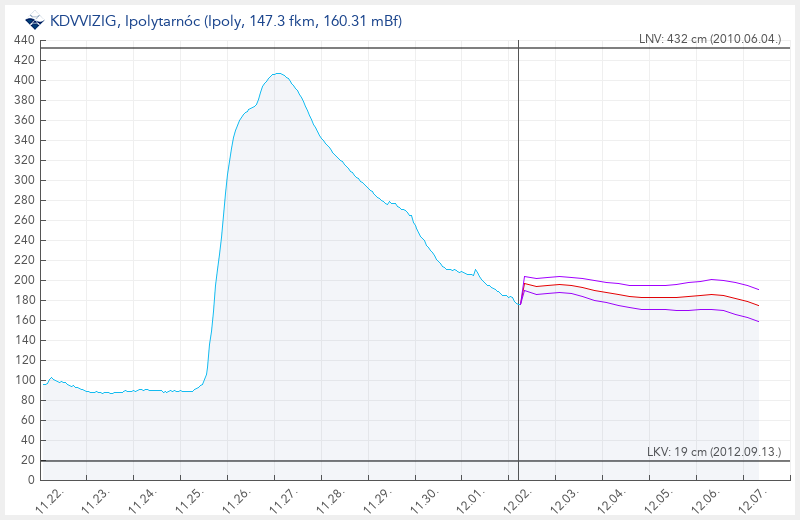This screenshot has height=520, width=800.
Task: Select the lower purple forecast band line
Action: click(x=640, y=309)
